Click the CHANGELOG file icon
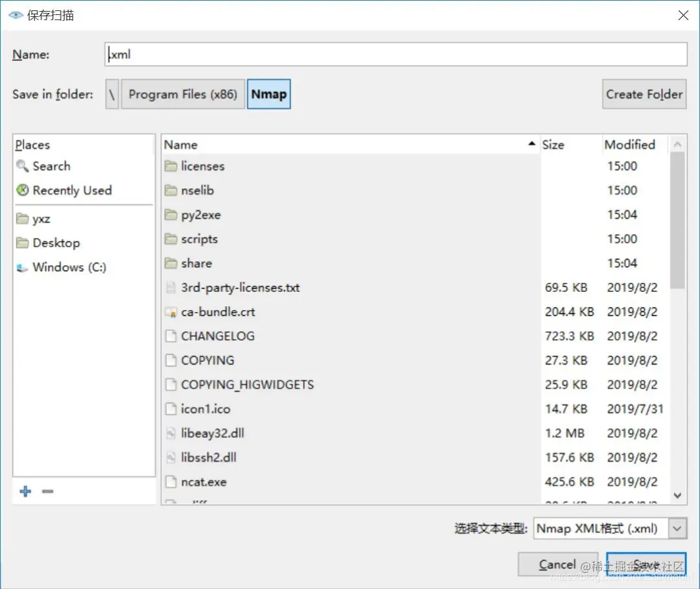The width and height of the screenshot is (700, 589). (170, 336)
